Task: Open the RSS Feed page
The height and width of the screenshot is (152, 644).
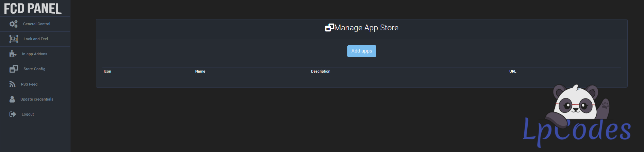Action: 35,84
